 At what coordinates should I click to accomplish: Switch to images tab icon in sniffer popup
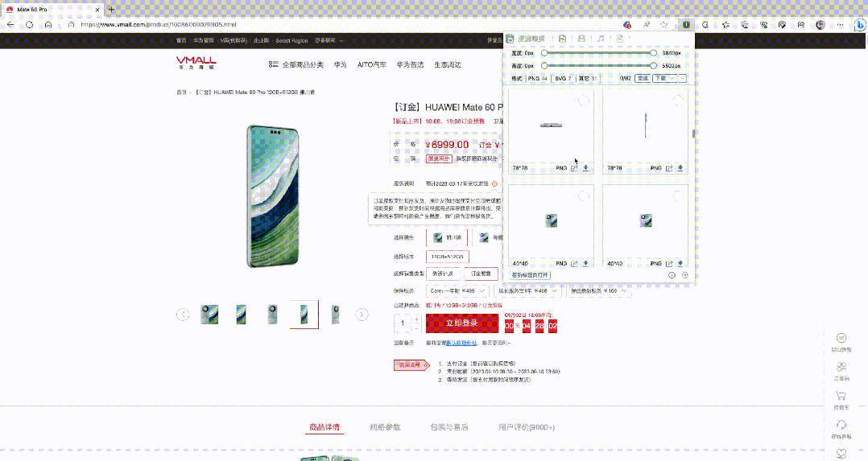pyautogui.click(x=562, y=39)
